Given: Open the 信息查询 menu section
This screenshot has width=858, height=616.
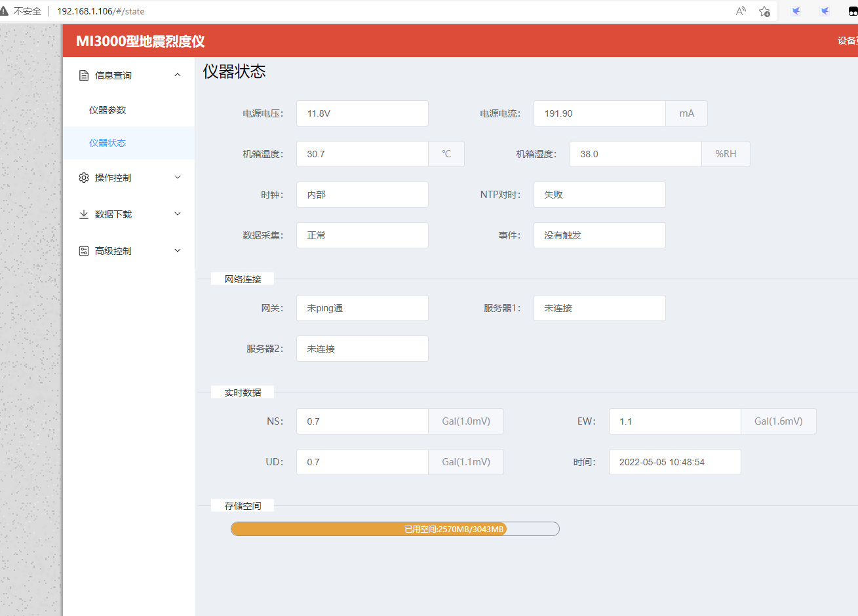Looking at the screenshot, I should tap(129, 75).
